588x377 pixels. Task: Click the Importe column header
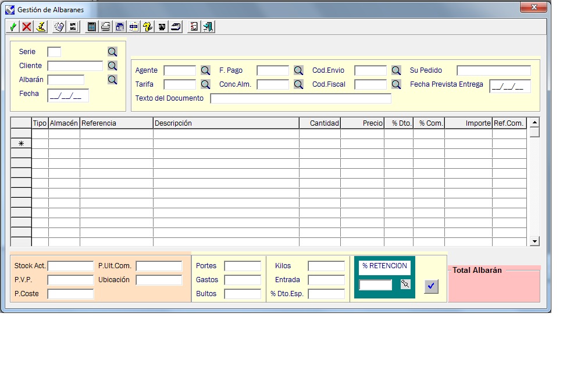point(468,123)
